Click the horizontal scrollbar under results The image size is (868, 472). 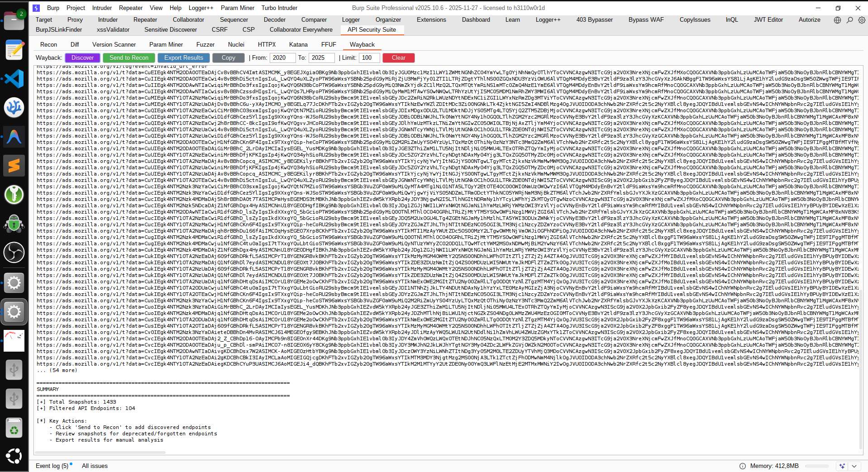(100, 452)
